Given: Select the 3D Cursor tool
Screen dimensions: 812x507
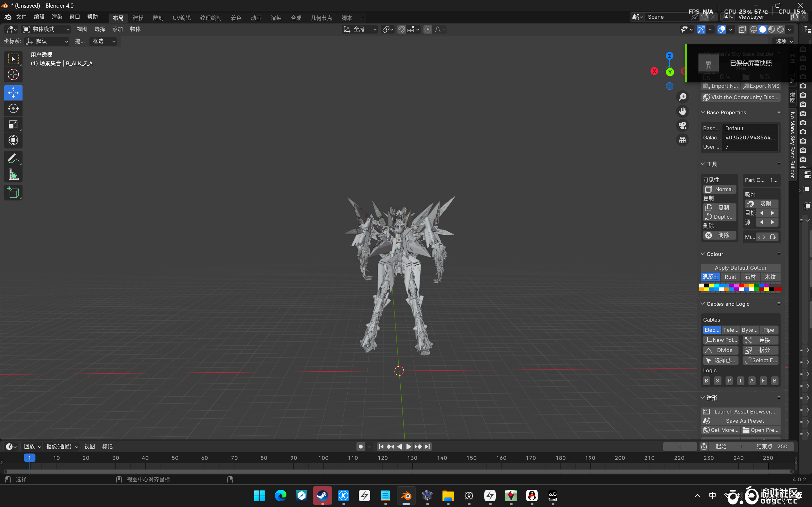Looking at the screenshot, I should 13,74.
